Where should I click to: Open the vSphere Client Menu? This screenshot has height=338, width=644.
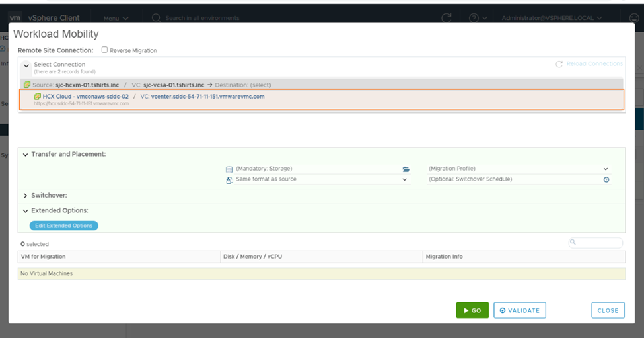116,18
